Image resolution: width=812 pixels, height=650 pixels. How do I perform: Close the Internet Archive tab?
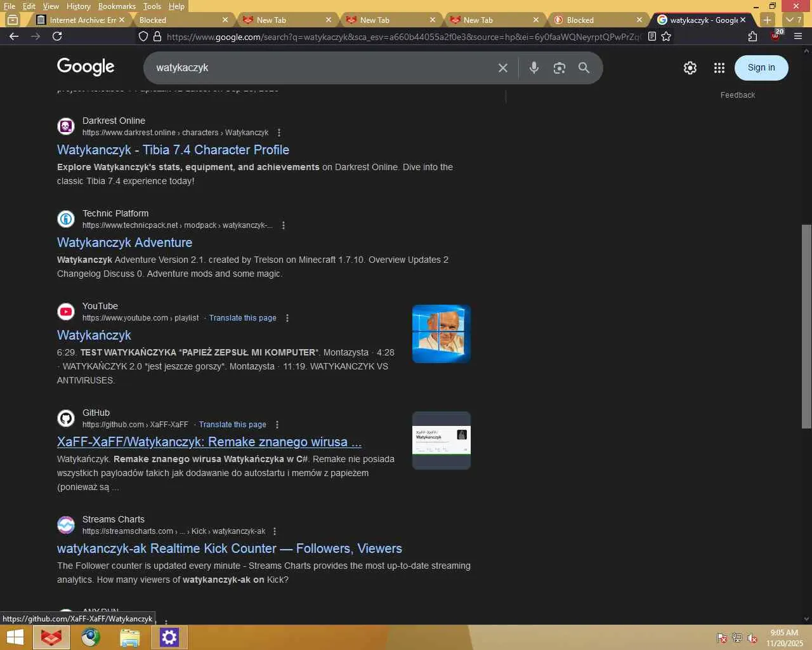[122, 20]
